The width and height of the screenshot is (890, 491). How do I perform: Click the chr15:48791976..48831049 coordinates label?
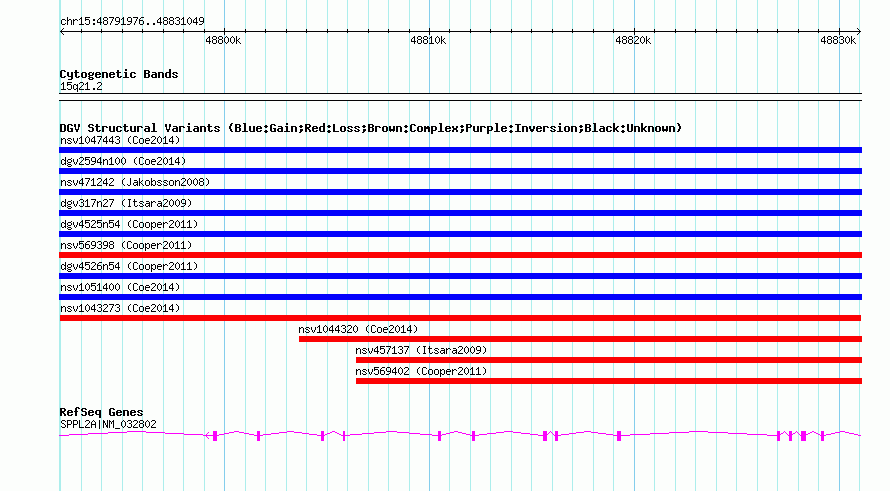(132, 22)
